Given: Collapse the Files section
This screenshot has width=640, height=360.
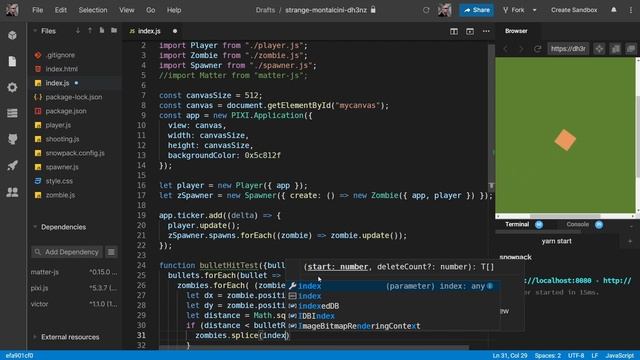Looking at the screenshot, I should pos(35,31).
